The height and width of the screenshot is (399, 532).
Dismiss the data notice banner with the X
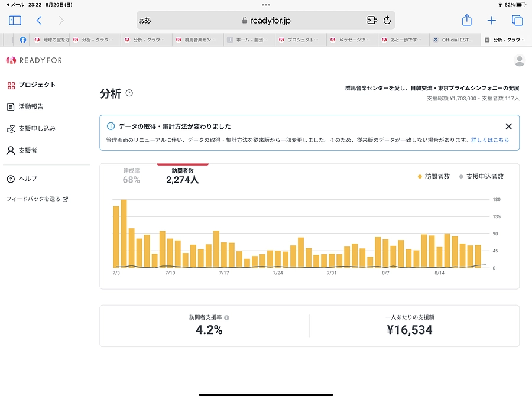[508, 126]
